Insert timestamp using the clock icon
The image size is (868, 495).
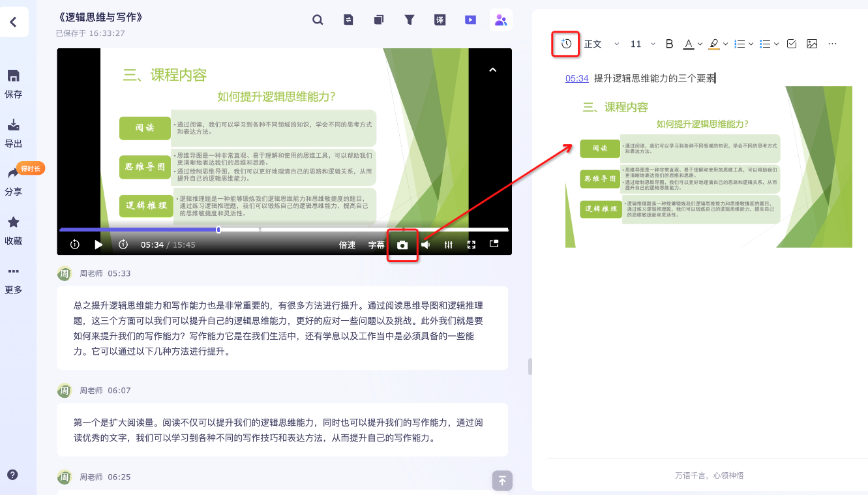click(x=566, y=44)
